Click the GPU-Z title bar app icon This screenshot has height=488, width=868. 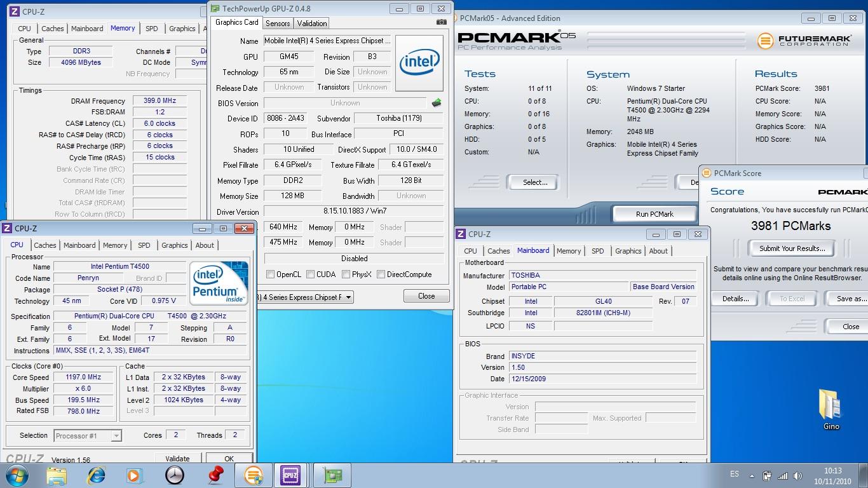point(215,9)
